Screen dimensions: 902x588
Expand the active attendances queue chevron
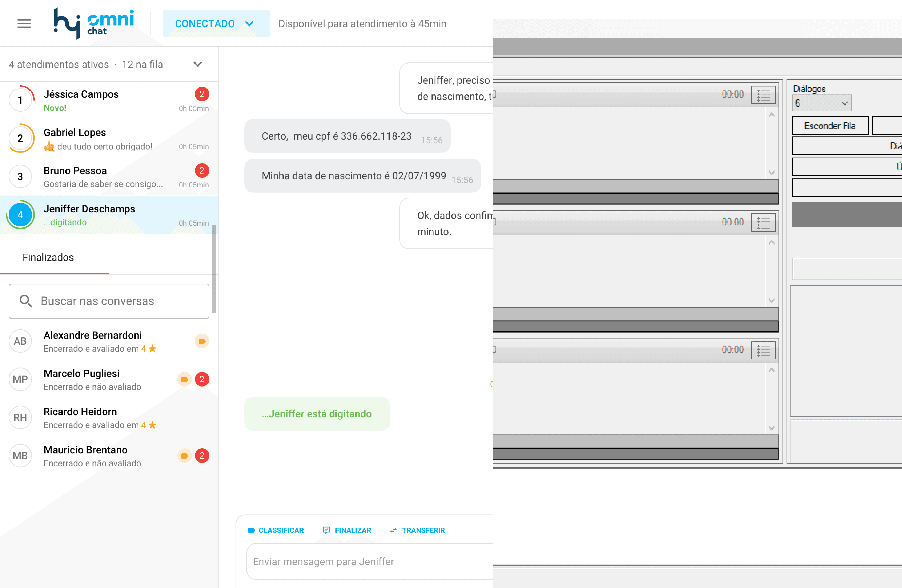pos(197,64)
